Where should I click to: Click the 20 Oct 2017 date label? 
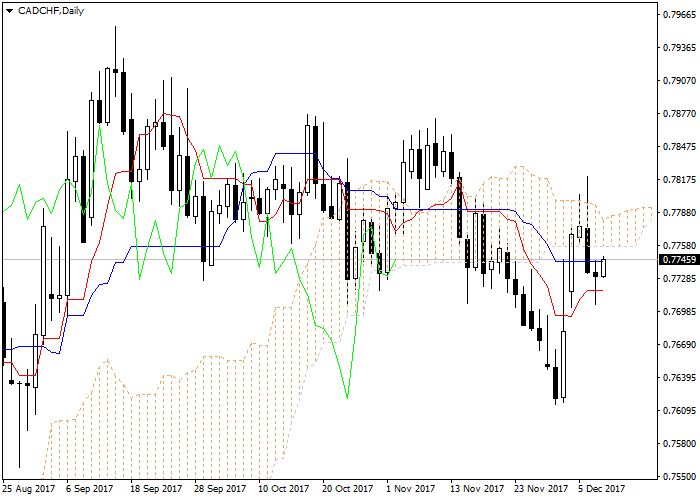tap(348, 489)
